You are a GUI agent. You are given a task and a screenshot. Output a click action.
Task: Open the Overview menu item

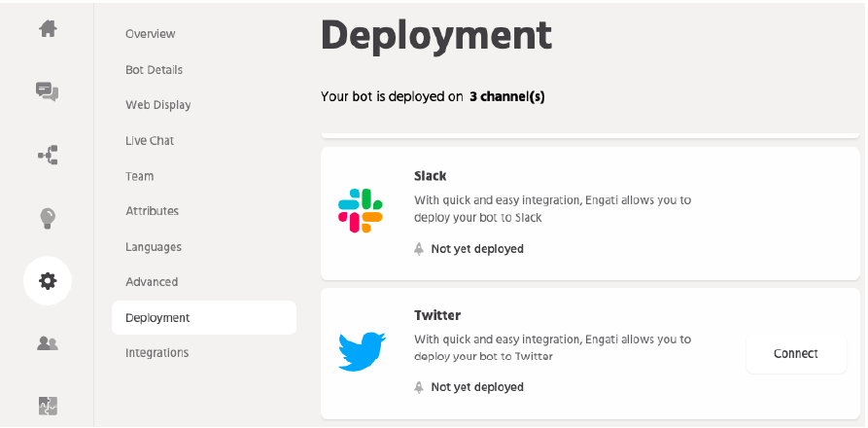point(151,34)
